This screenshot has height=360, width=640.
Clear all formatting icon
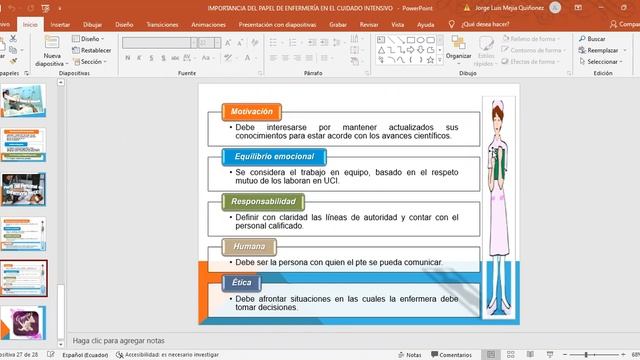point(255,42)
